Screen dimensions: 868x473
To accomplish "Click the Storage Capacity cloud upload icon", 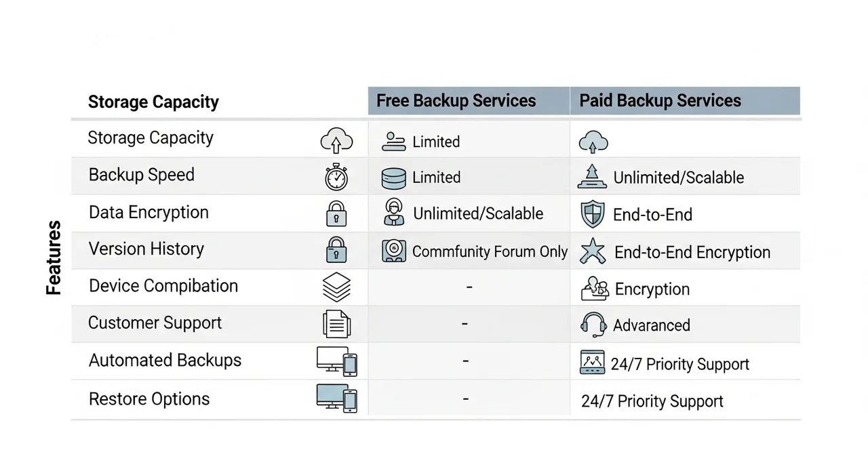I will [336, 141].
